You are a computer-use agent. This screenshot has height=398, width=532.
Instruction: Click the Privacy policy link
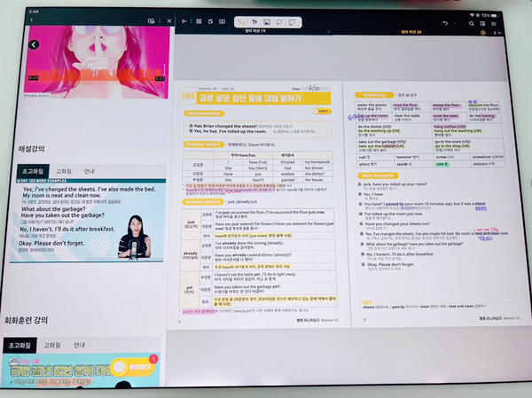[x=36, y=96]
